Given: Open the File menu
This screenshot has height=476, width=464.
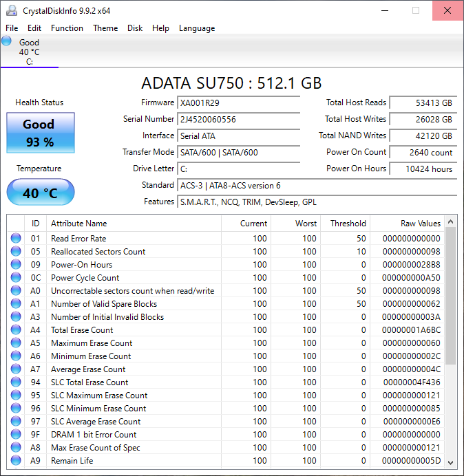Looking at the screenshot, I should coord(12,28).
